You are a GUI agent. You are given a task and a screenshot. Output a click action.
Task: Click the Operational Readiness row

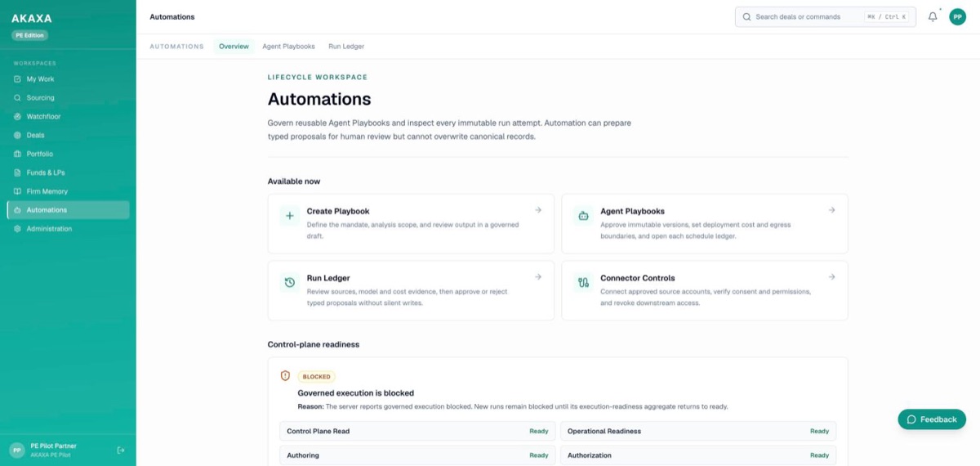tap(698, 431)
